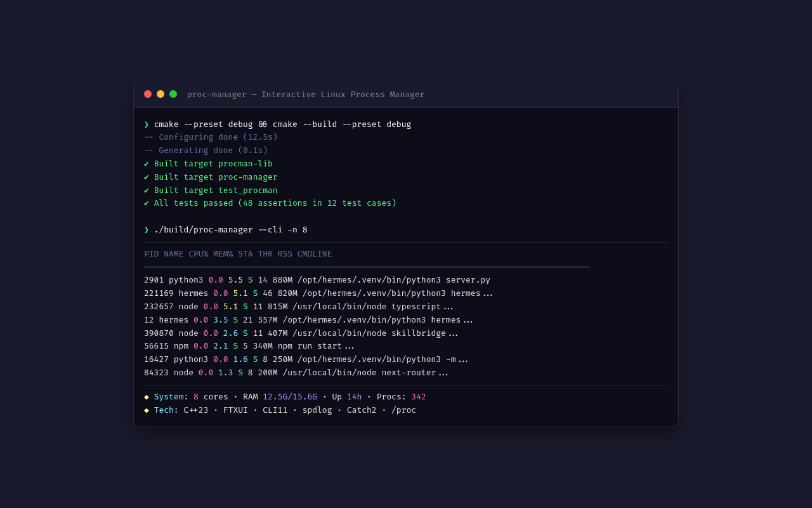Image resolution: width=812 pixels, height=508 pixels.
Task: Click the prompt arrow before cmake command
Action: (147, 124)
